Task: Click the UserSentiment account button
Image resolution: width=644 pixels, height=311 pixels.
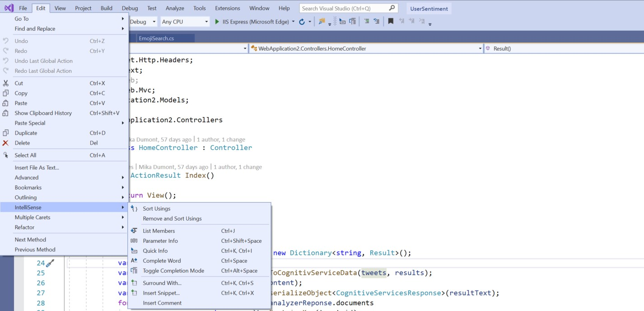Action: pyautogui.click(x=429, y=8)
